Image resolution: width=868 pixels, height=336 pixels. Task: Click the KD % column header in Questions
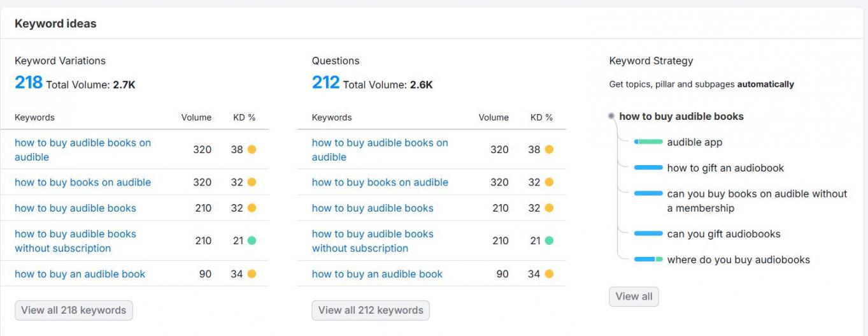pos(541,117)
